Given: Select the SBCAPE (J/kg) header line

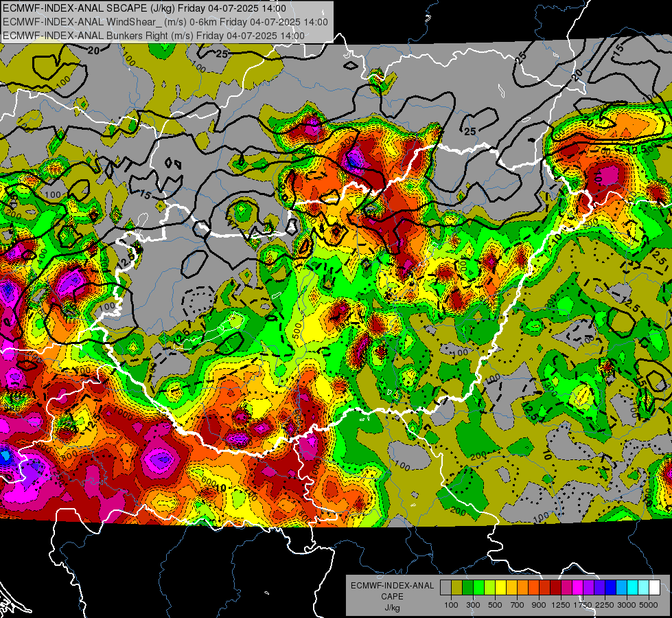Looking at the screenshot, I should click(x=144, y=8).
